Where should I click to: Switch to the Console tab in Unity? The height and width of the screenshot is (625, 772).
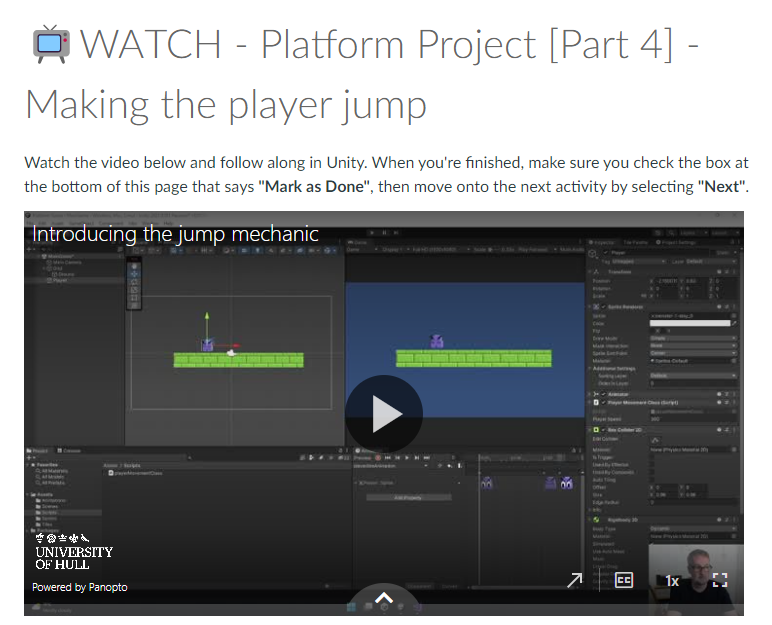pos(71,451)
